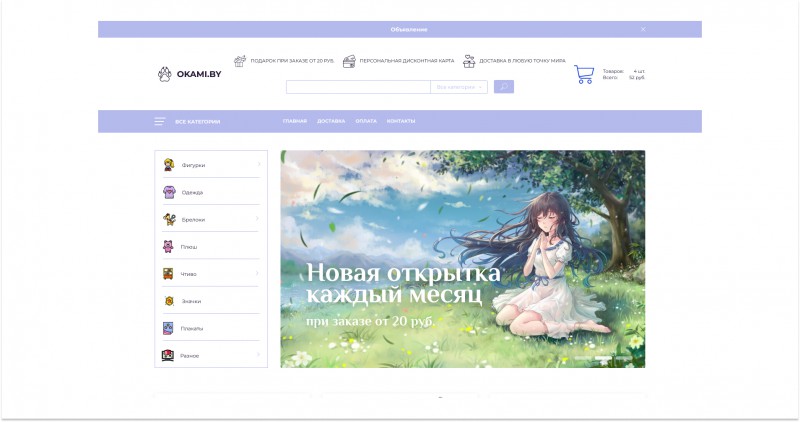Expand the Чтиво category chevron
Image resolution: width=800 pixels, height=422 pixels.
click(257, 273)
